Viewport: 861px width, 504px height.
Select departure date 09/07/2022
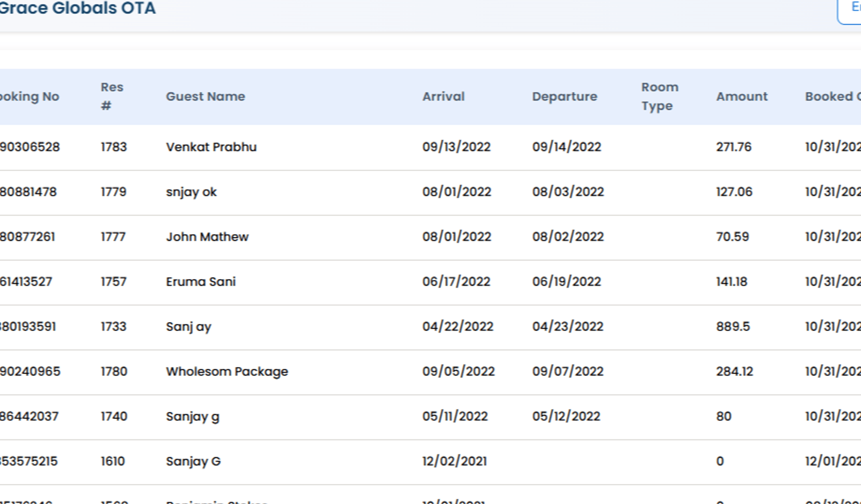568,372
